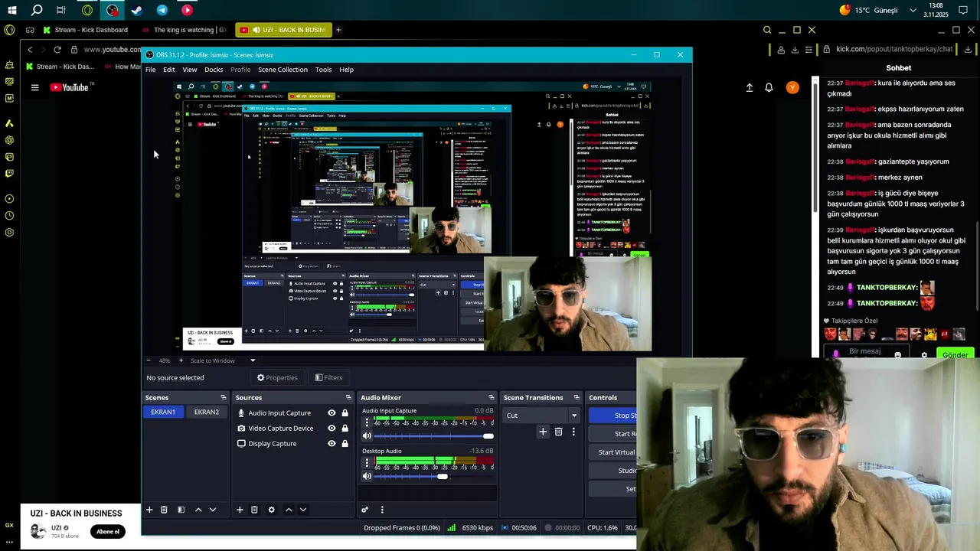Image resolution: width=980 pixels, height=551 pixels.
Task: Unlock the Video Capture Device source
Action: [345, 428]
